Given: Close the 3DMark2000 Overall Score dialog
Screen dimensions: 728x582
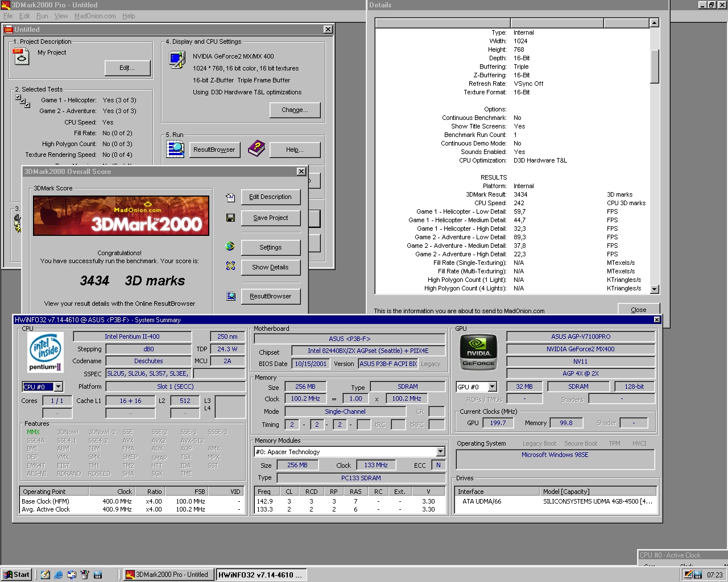Looking at the screenshot, I should 301,172.
